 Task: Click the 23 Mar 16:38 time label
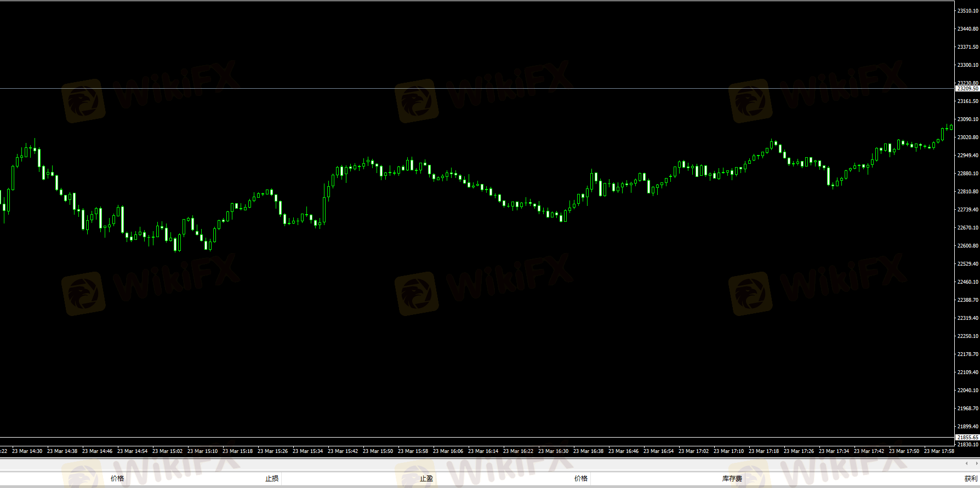tap(589, 451)
